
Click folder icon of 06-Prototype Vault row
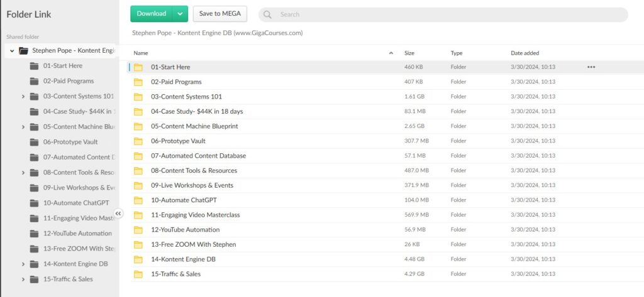tap(138, 141)
